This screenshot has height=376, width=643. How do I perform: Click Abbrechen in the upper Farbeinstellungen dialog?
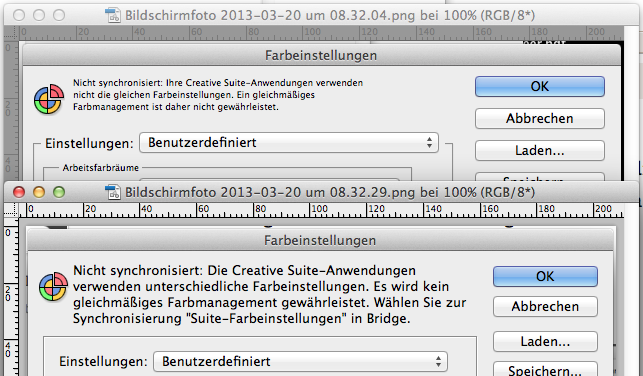tap(540, 118)
